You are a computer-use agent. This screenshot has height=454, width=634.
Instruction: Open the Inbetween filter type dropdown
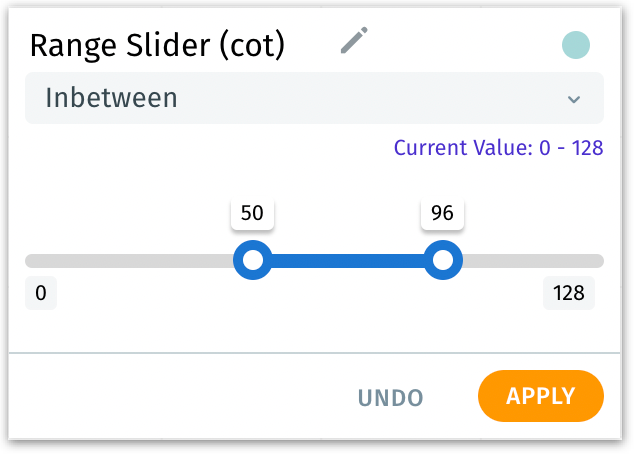coord(314,98)
